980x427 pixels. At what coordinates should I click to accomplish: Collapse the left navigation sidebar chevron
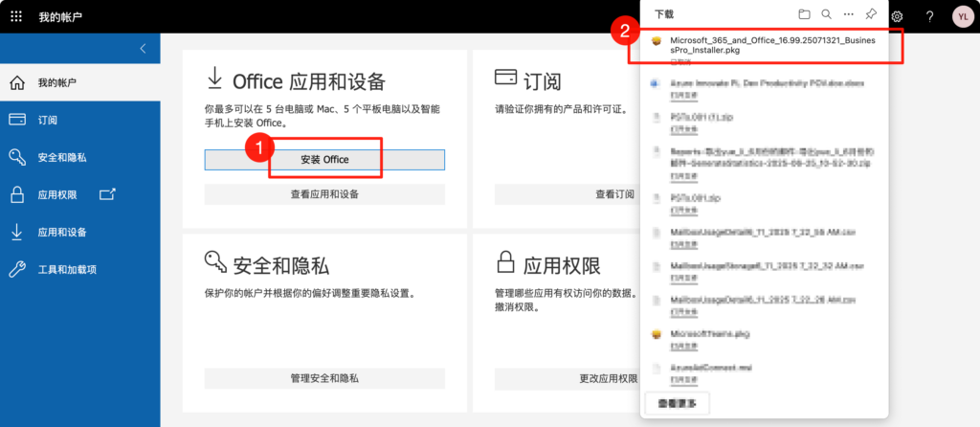point(143,48)
